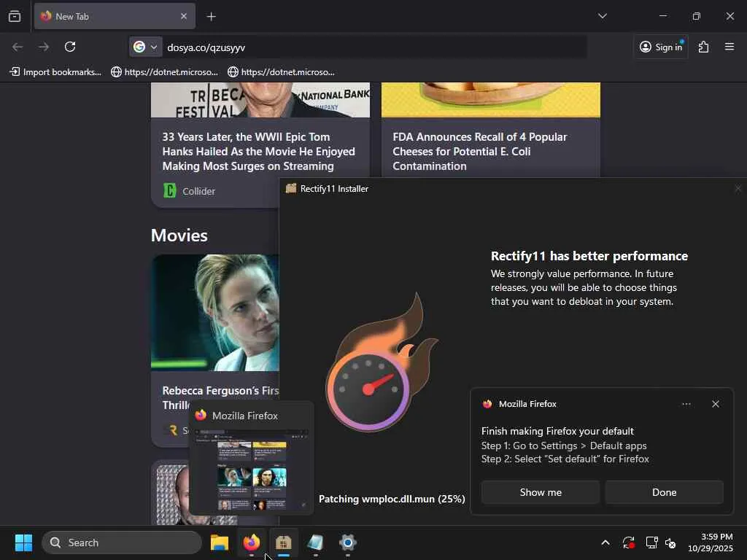Screen dimensions: 747x560
Task: Click the muted volume tray icon
Action: click(x=671, y=542)
